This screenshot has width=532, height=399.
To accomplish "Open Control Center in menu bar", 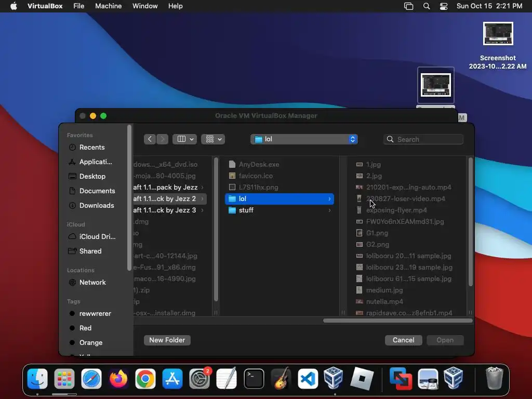I will point(444,6).
